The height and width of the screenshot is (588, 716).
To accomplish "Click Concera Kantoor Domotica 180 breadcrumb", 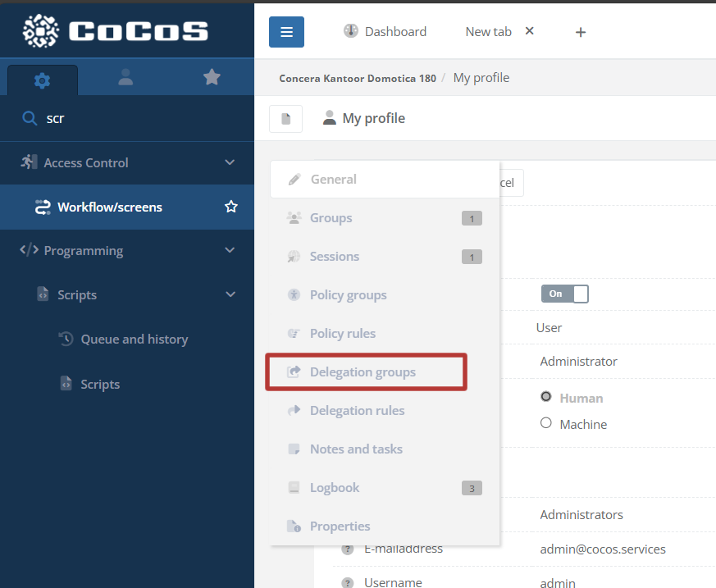I will click(x=357, y=79).
